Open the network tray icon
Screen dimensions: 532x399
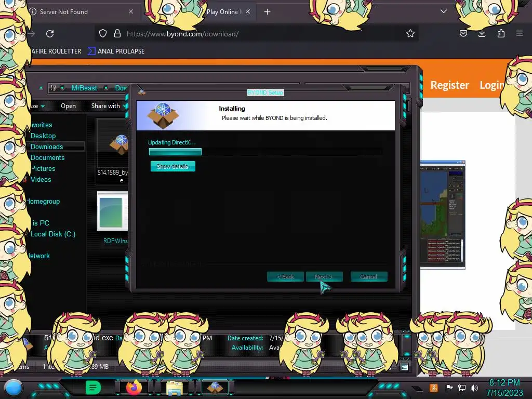(462, 388)
